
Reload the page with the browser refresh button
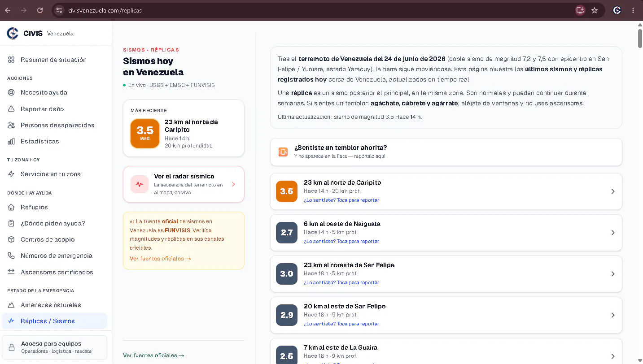[x=40, y=10]
